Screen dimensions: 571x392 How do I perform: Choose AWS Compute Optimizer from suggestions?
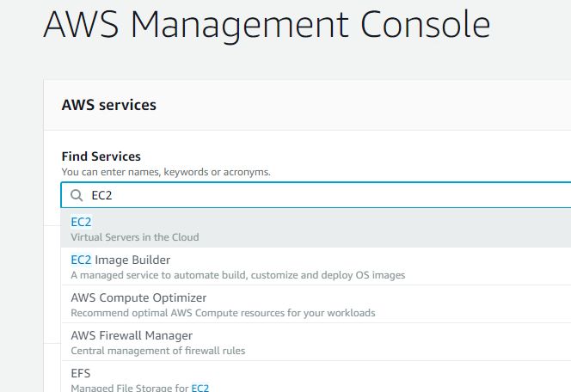click(316, 304)
